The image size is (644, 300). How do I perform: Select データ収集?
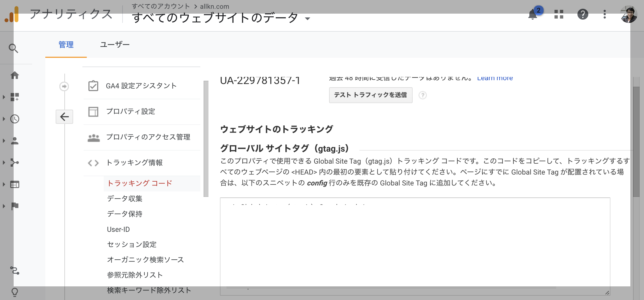[x=125, y=199]
